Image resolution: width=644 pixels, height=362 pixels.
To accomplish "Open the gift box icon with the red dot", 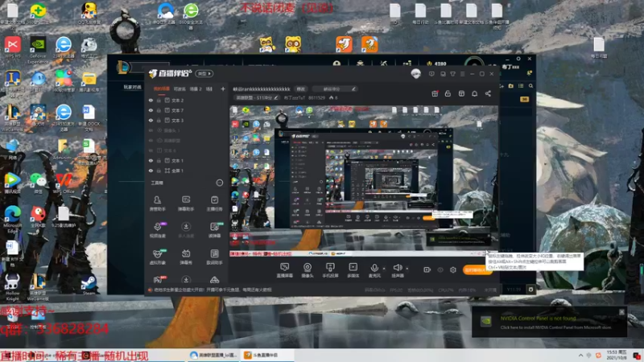I will [435, 93].
